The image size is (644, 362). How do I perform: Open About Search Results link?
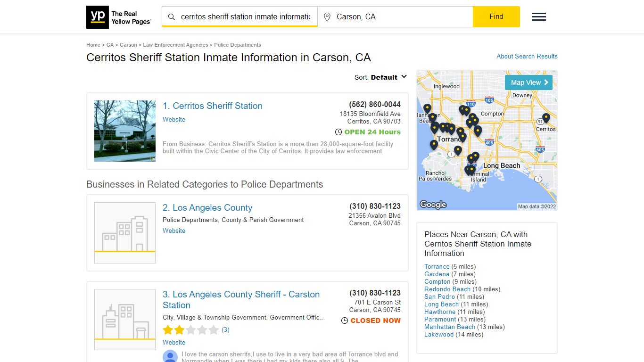click(527, 56)
